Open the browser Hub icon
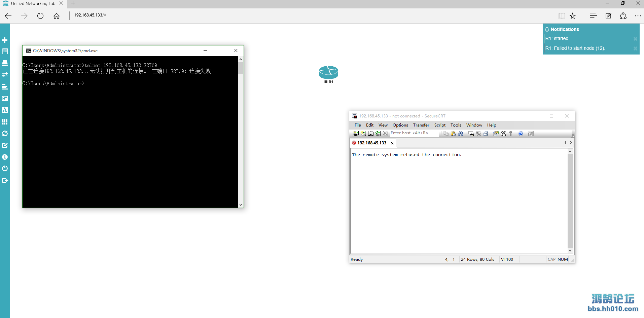The height and width of the screenshot is (318, 644). [593, 16]
